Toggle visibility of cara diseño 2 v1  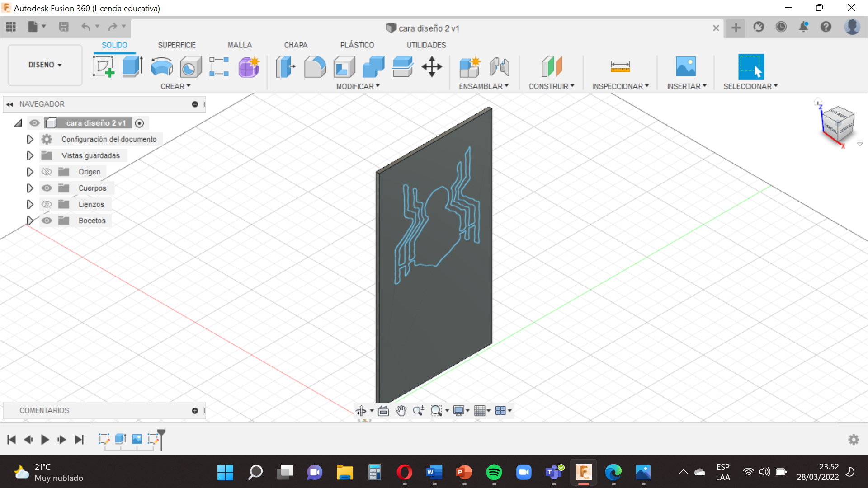click(x=34, y=123)
